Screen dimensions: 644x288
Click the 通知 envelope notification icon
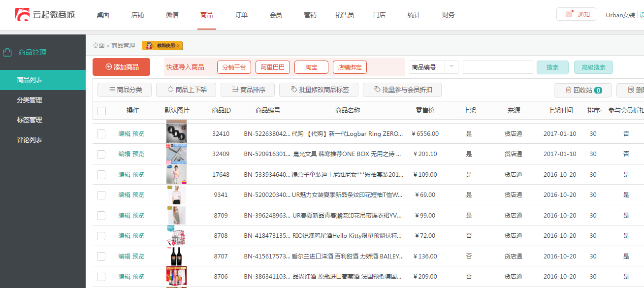pos(569,14)
